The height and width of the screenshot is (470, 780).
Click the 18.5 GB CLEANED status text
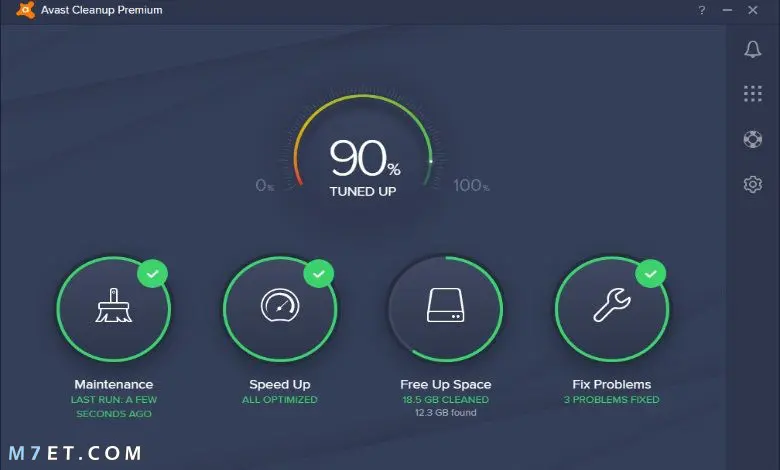pyautogui.click(x=446, y=400)
